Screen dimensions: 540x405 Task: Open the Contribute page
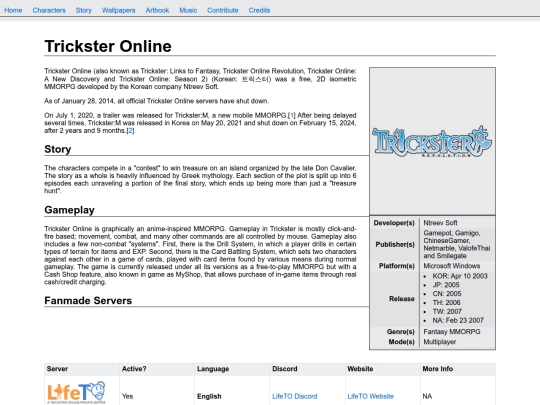[x=222, y=10]
